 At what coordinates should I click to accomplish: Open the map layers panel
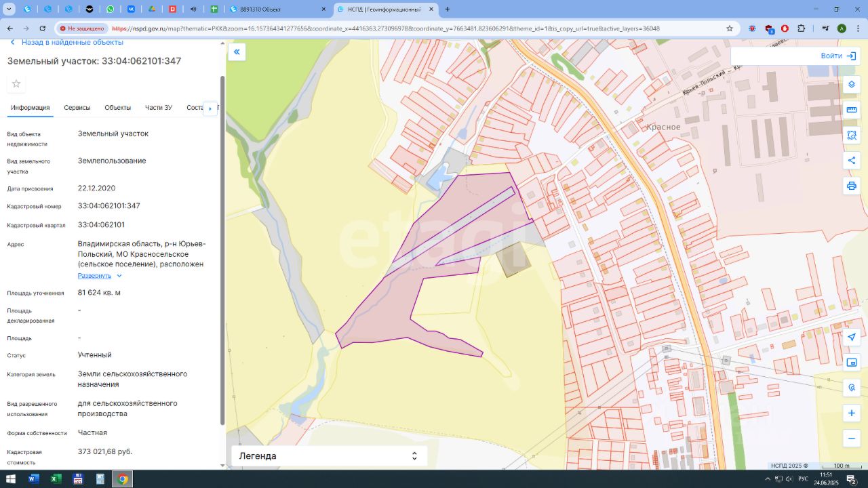pyautogui.click(x=852, y=85)
